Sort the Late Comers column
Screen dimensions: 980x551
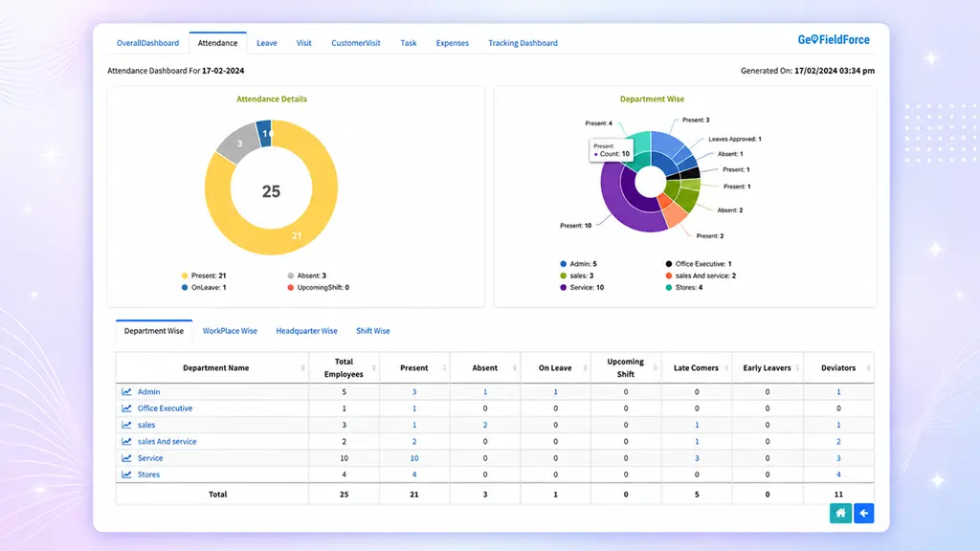tap(726, 368)
